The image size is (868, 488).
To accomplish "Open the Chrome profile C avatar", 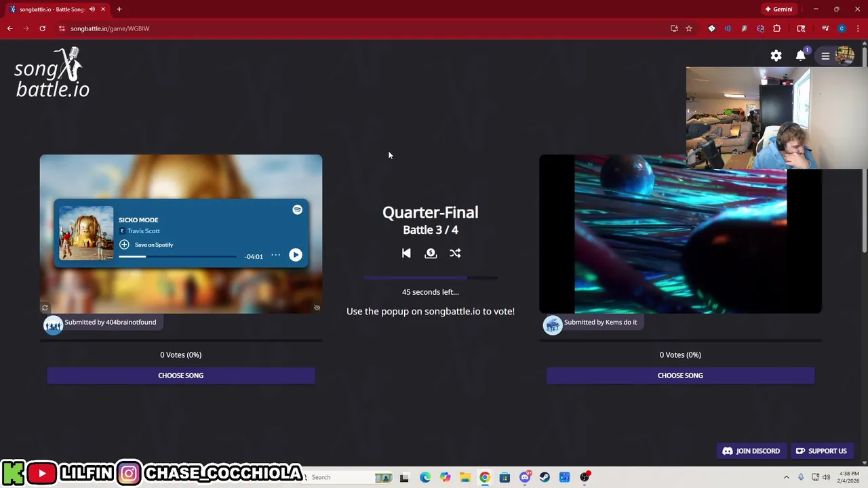I will pos(842,28).
